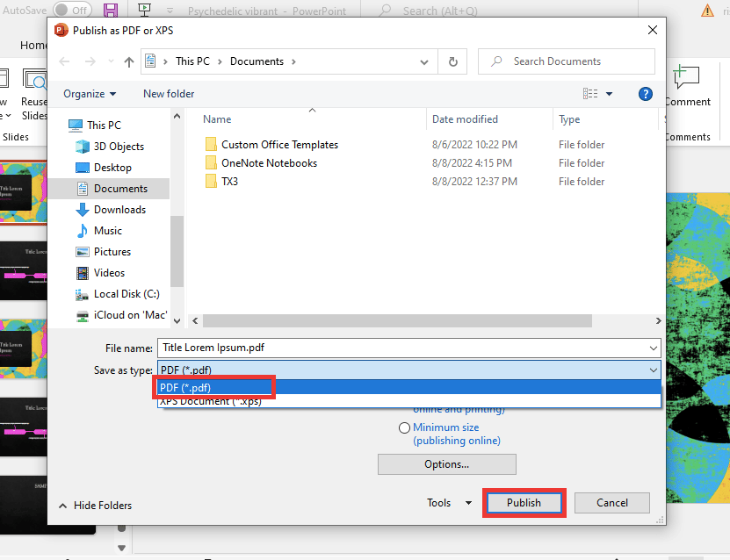730x560 pixels.
Task: Refresh the Documents folder listing
Action: tap(452, 61)
